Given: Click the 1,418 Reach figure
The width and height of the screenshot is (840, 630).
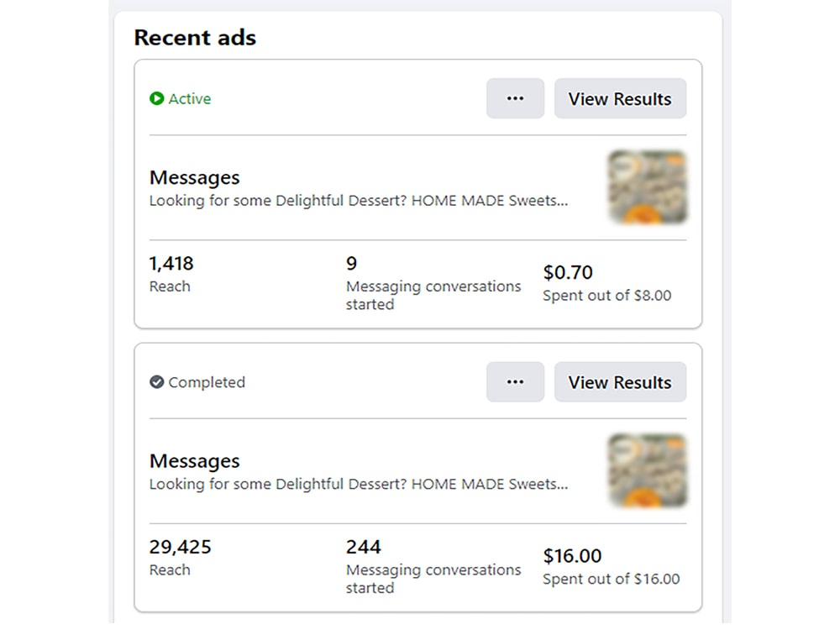Looking at the screenshot, I should coord(171,264).
